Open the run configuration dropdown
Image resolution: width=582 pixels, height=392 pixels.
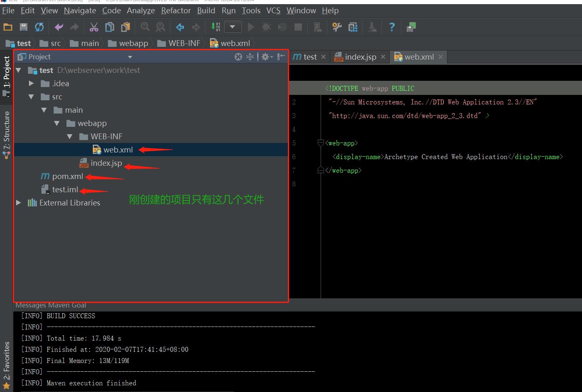click(233, 27)
